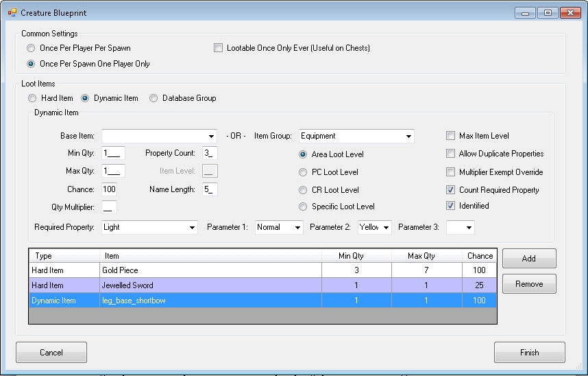Uncheck the Identified checkbox
Image resolution: width=588 pixels, height=376 pixels.
451,206
